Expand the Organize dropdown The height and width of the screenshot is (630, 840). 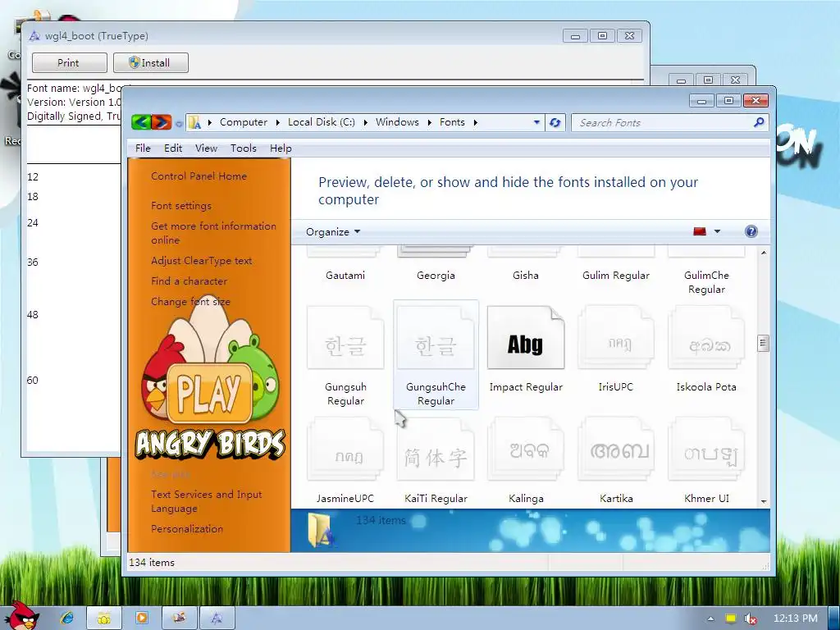point(333,232)
